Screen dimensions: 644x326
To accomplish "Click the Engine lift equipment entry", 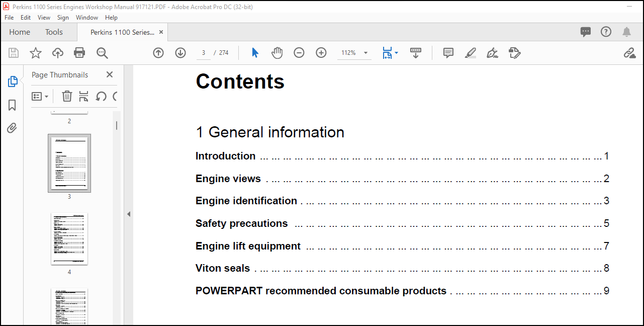I will [x=402, y=246].
